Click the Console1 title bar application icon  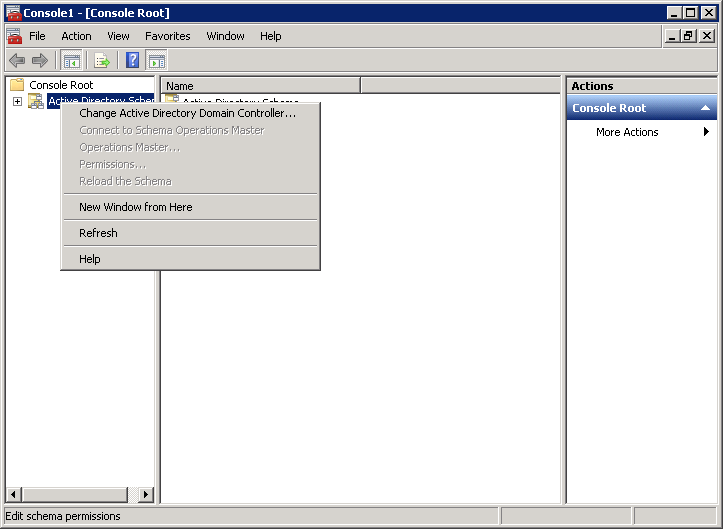14,13
